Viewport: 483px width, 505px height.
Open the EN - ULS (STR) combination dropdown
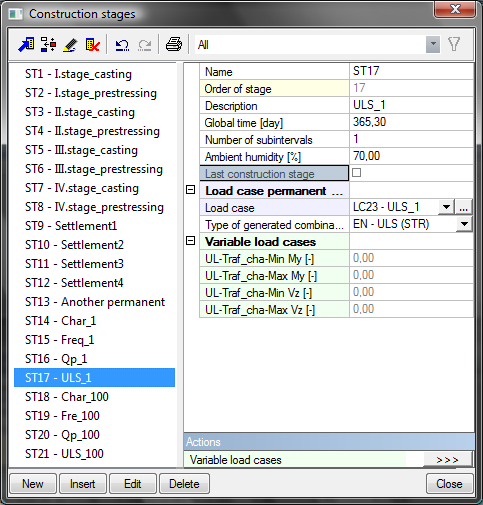[464, 224]
